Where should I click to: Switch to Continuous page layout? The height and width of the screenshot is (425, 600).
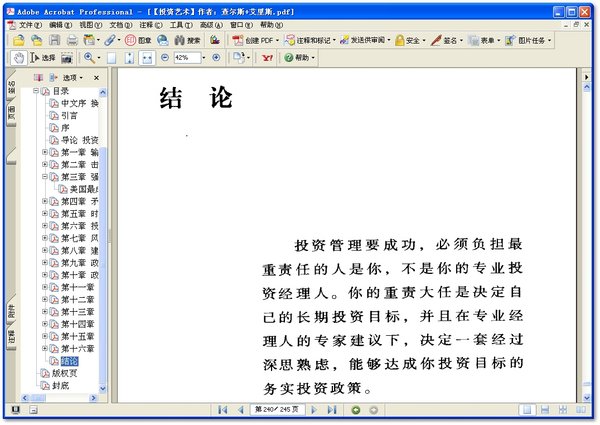pos(545,410)
